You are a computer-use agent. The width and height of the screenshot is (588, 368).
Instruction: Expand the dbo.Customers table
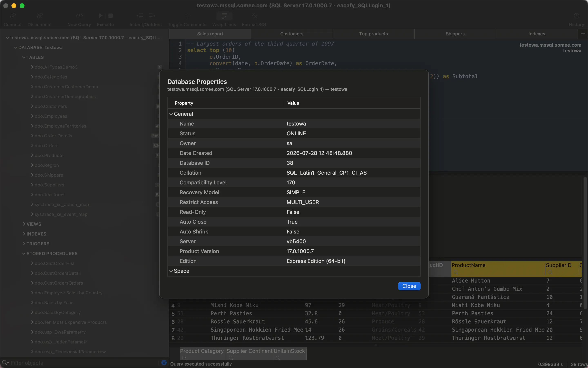(x=32, y=106)
